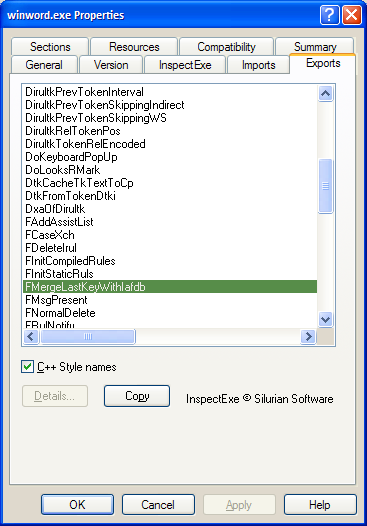The height and width of the screenshot is (526, 367).
Task: Click the horizontal scrollbar thumb
Action: click(x=88, y=336)
